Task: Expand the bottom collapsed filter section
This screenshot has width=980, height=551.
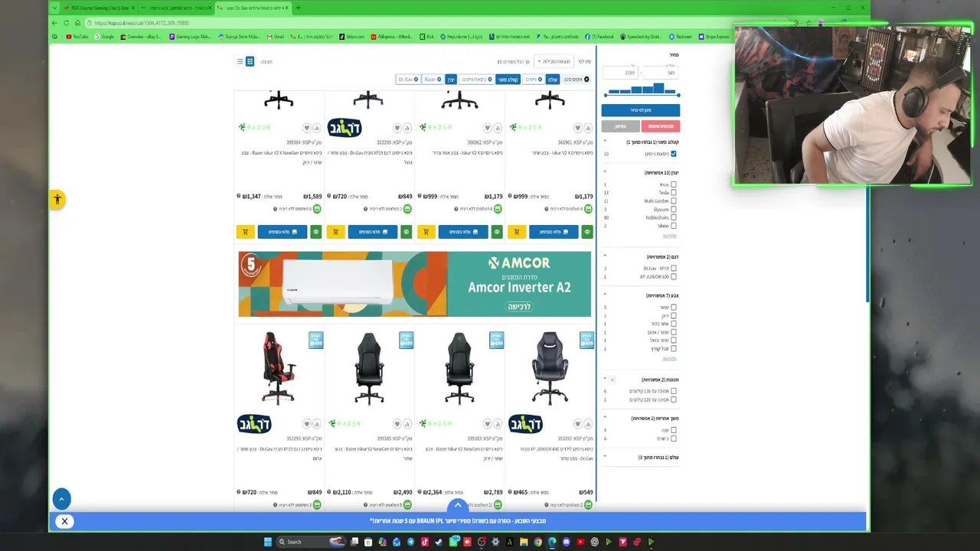Action: (x=605, y=457)
